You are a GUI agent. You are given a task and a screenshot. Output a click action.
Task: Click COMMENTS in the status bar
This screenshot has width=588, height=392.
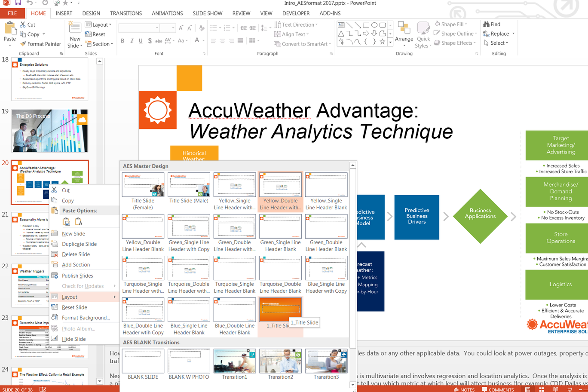(x=498, y=389)
